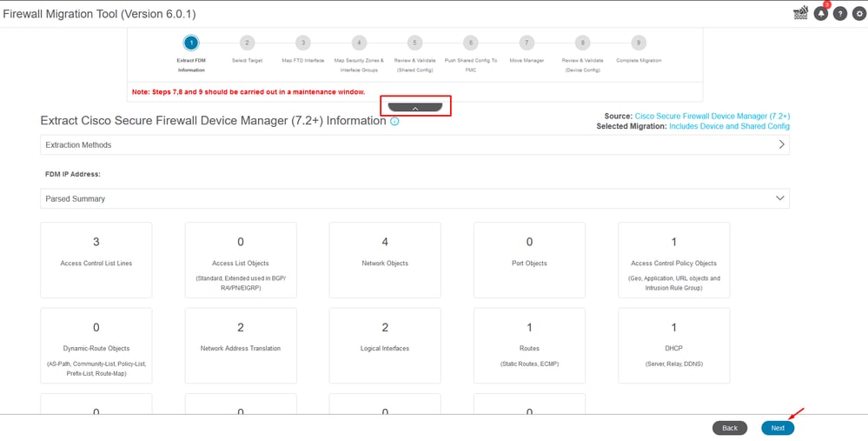The image size is (868, 441).
Task: Click the Extract Cisco Secure Firewall heading
Action: (x=213, y=121)
